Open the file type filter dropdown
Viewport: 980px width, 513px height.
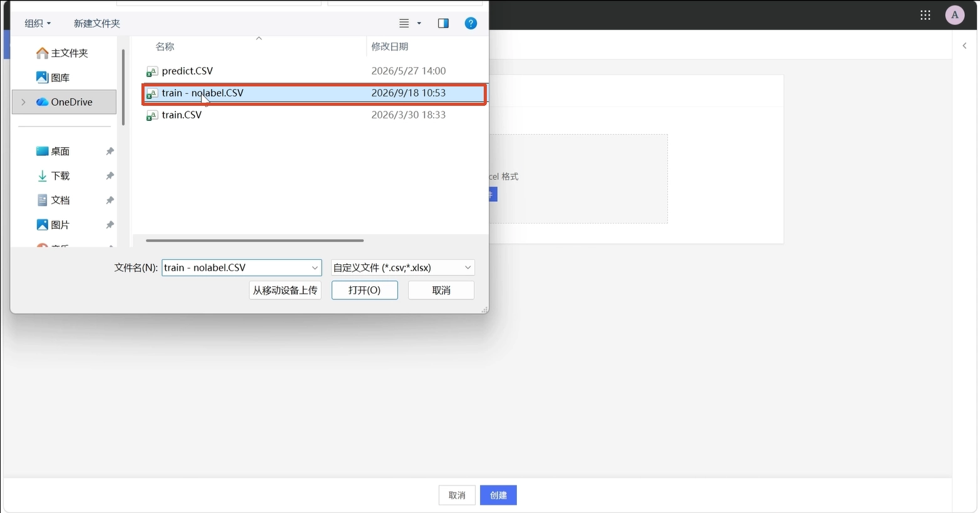tap(402, 267)
